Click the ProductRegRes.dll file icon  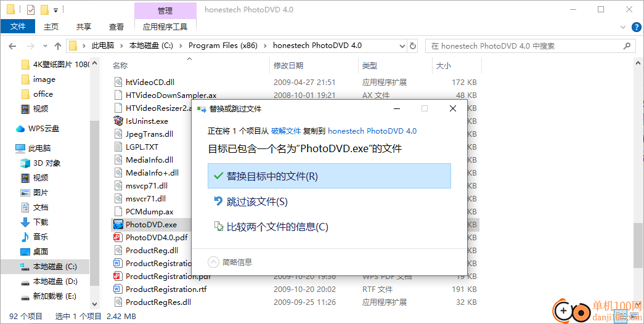(118, 302)
